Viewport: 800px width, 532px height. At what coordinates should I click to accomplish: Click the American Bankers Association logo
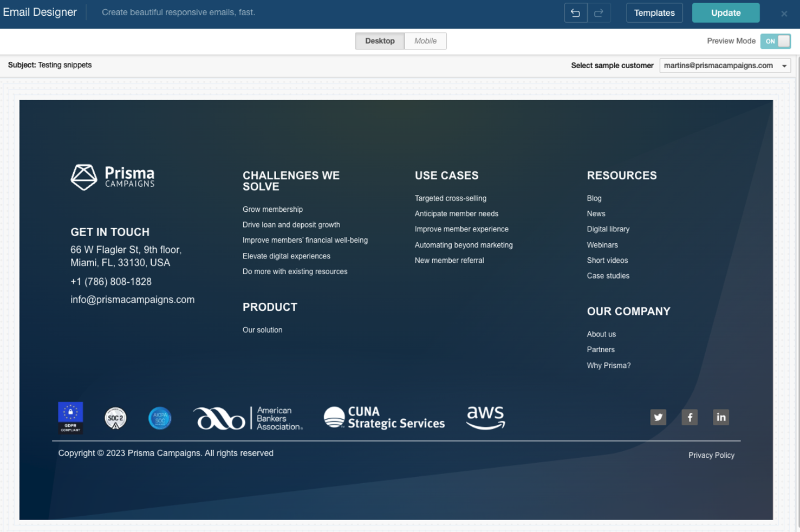click(x=248, y=418)
